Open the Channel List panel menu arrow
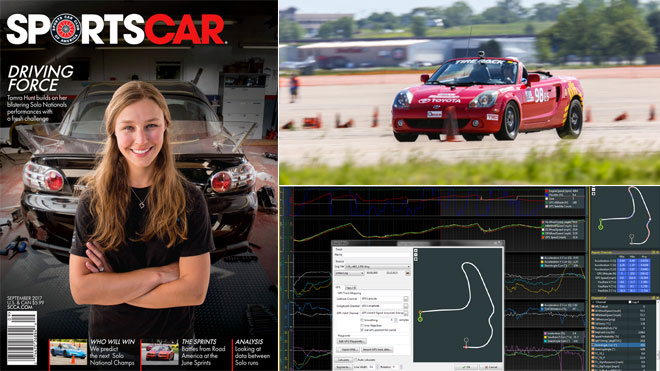The image size is (660, 371). click(x=657, y=298)
